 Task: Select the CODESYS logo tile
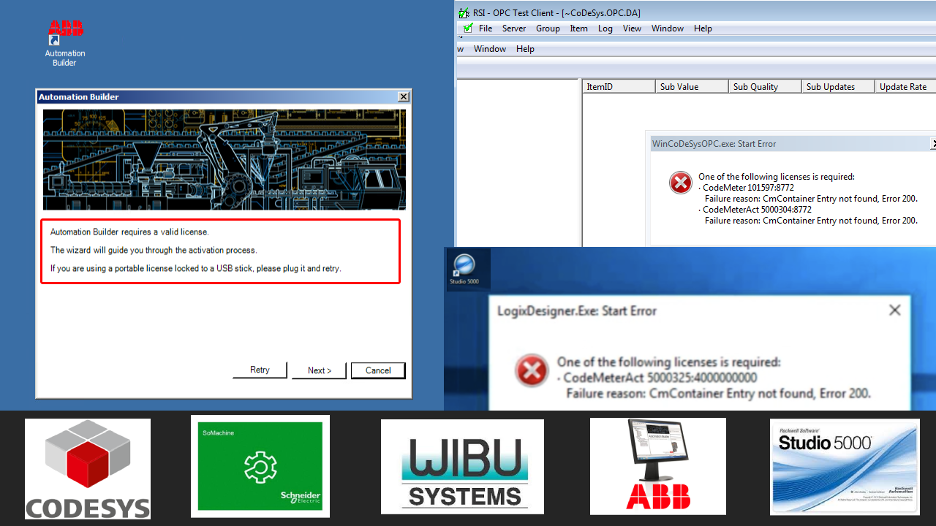click(x=88, y=469)
